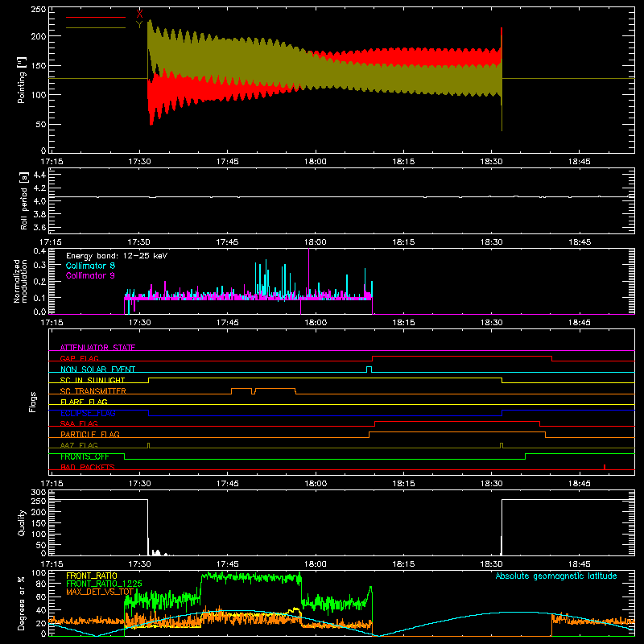The width and height of the screenshot is (644, 644).
Task: Click the NON_SOLAR_EVENT cyan pulse near 18:09
Action: click(369, 369)
